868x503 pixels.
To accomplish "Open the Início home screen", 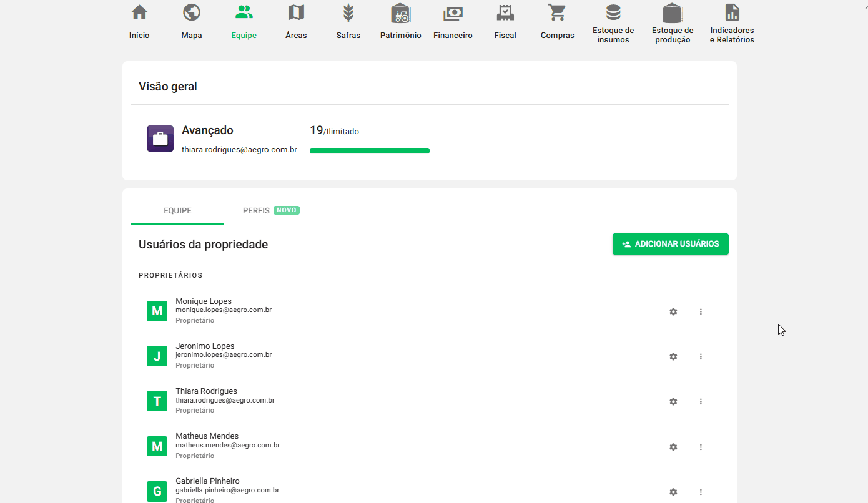I will pos(139,21).
